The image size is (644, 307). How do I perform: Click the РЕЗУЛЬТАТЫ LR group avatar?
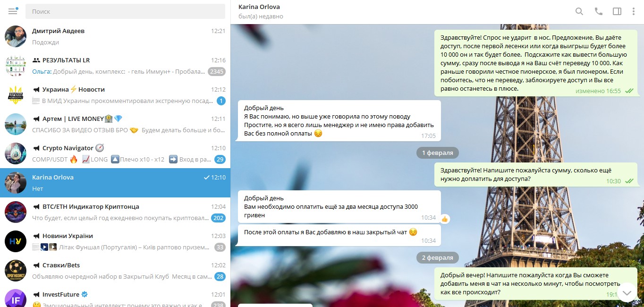[16, 66]
